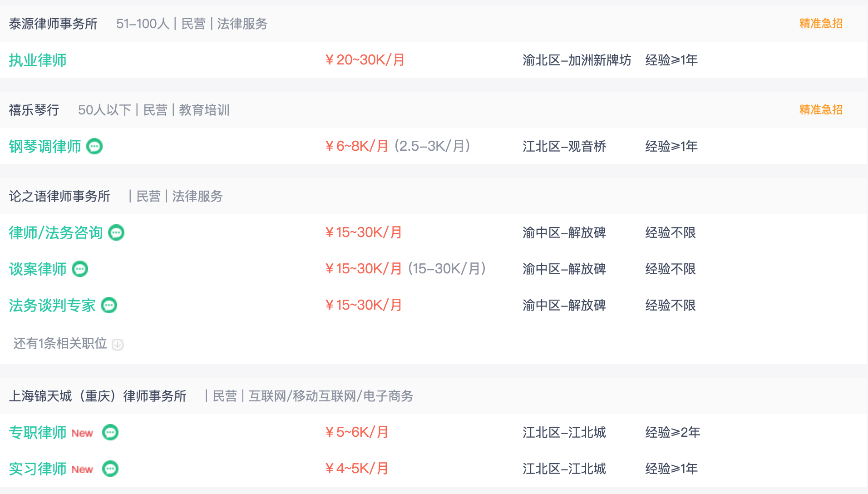This screenshot has height=494, width=868.
Task: Click chat icon next to 钢琴调律师
Action: 94,146
